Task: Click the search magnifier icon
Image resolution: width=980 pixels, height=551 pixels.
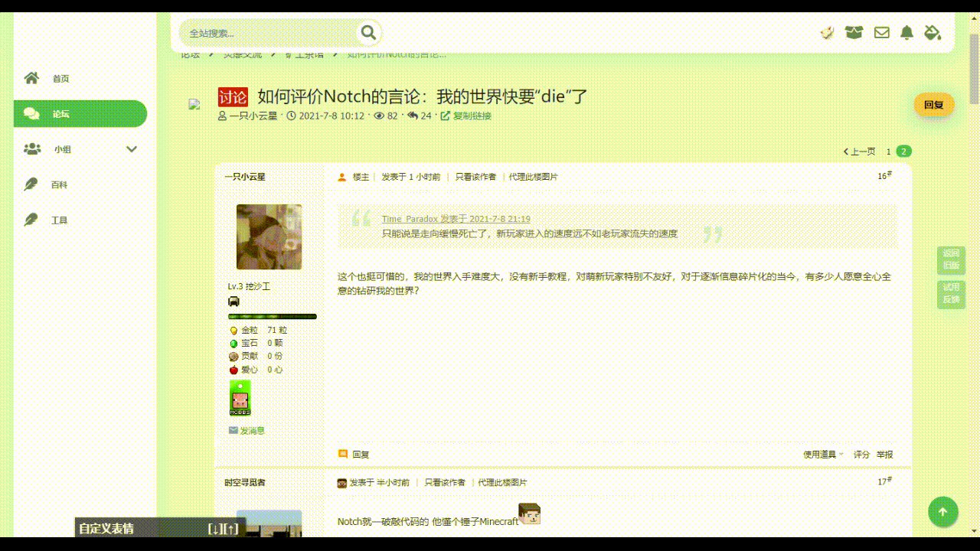Action: tap(368, 32)
